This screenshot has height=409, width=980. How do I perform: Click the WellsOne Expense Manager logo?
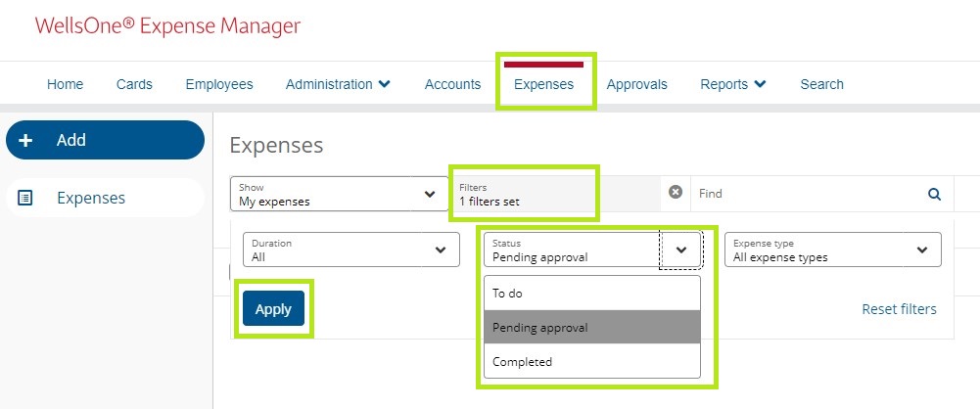pos(168,26)
